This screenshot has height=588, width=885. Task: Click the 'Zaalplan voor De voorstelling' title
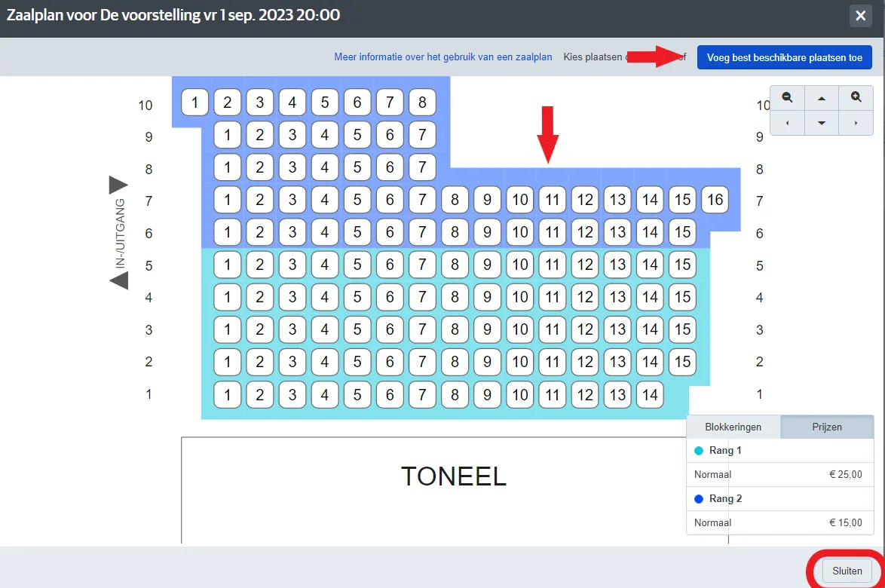[x=173, y=15]
